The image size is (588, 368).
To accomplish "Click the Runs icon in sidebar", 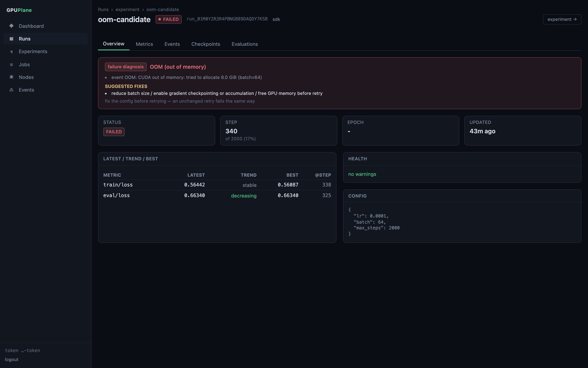I will click(x=11, y=39).
